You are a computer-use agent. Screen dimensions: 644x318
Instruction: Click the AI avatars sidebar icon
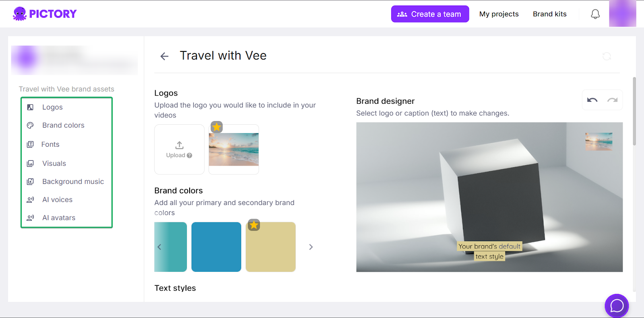tap(30, 218)
